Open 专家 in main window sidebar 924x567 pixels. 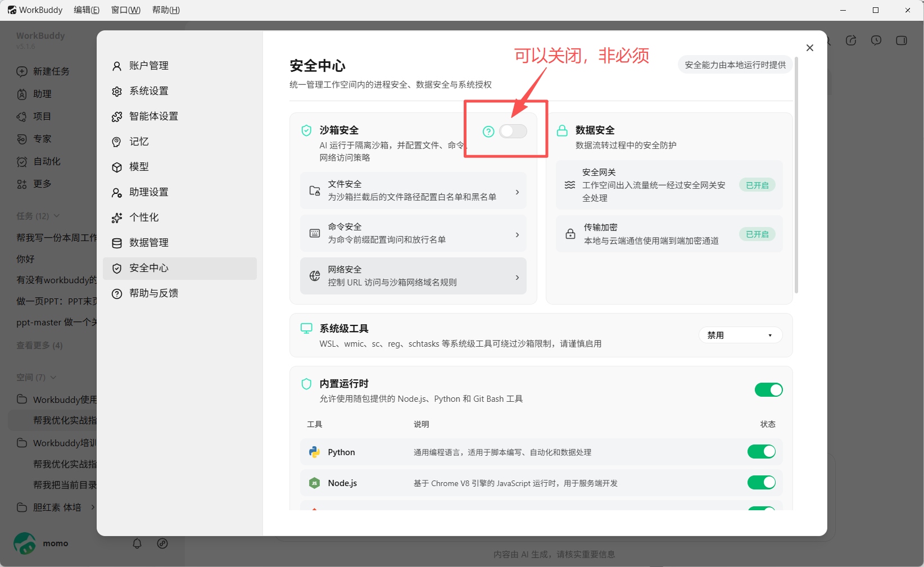point(34,139)
